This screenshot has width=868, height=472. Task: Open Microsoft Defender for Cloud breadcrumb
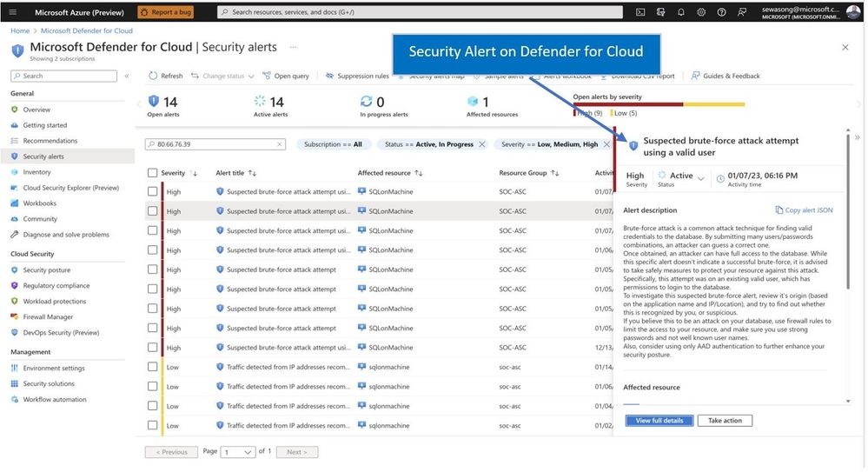[86, 31]
